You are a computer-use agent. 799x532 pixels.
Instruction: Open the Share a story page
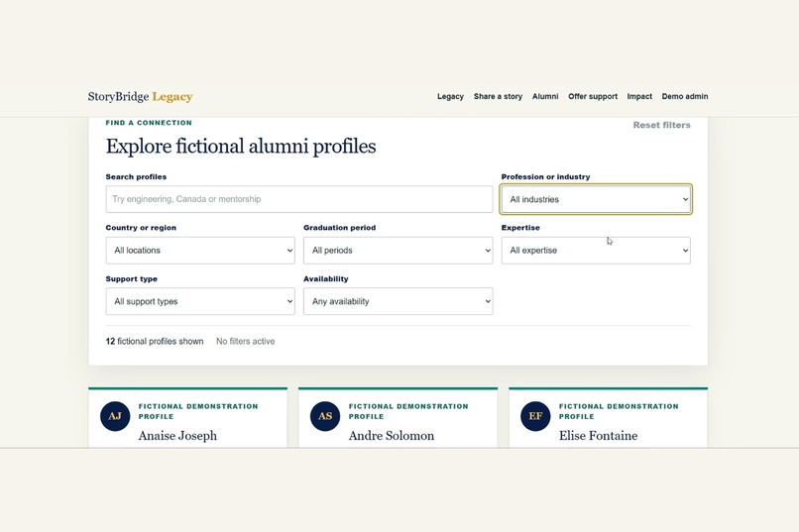498,96
